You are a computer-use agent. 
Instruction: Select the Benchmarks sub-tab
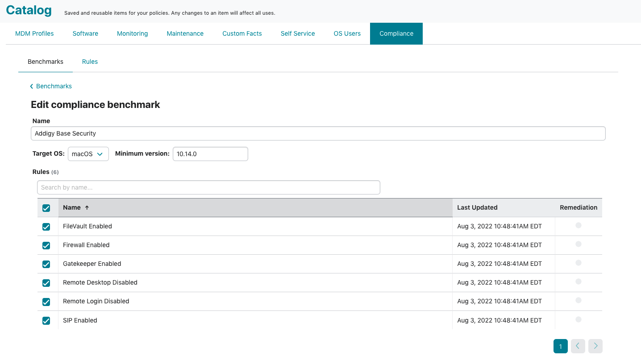[46, 62]
